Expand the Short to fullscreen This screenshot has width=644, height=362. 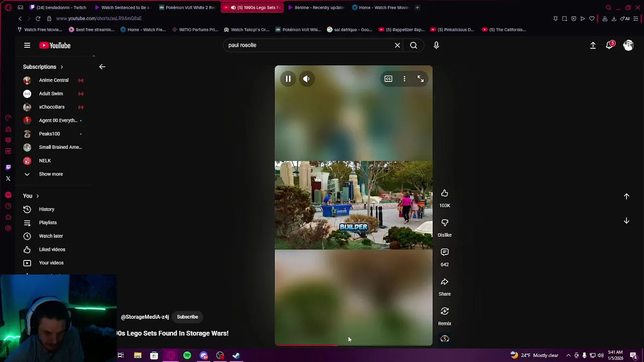click(421, 79)
